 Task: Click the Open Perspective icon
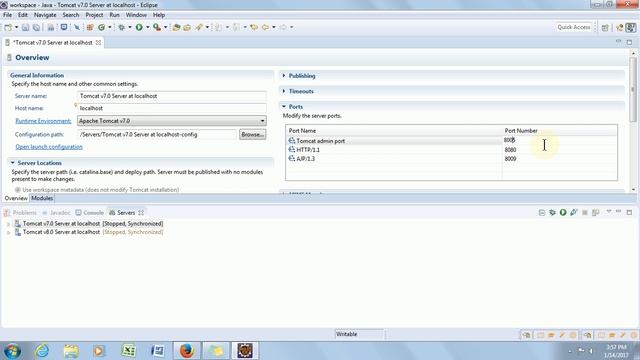click(x=605, y=27)
